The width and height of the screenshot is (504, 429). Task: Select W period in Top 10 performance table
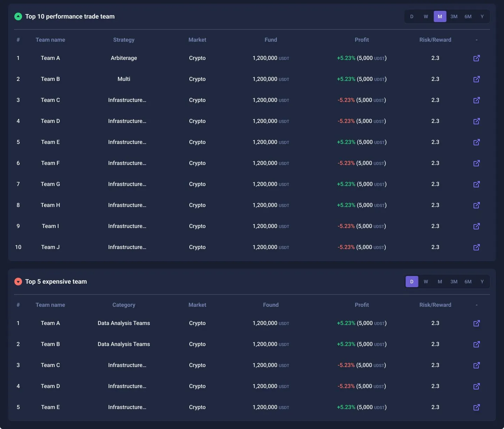(x=426, y=16)
